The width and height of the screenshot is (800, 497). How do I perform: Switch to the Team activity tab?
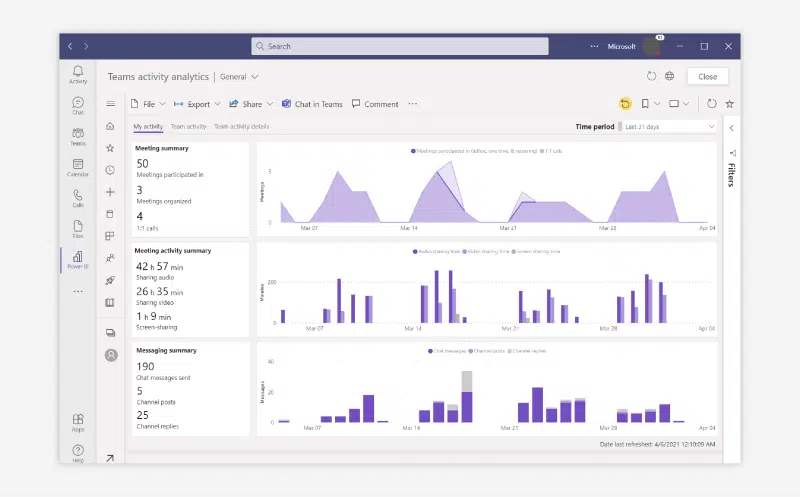pyautogui.click(x=188, y=127)
